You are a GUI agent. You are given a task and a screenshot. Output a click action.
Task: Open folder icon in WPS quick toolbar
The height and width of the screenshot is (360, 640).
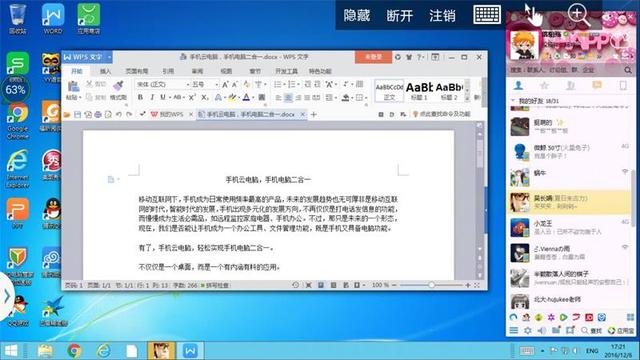click(x=67, y=115)
